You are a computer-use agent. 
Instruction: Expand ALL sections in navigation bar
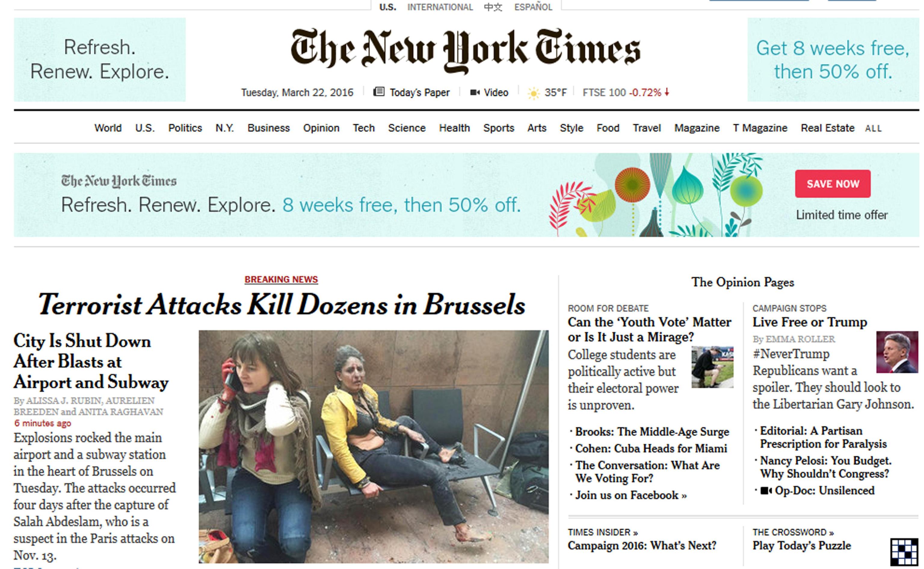tap(873, 128)
